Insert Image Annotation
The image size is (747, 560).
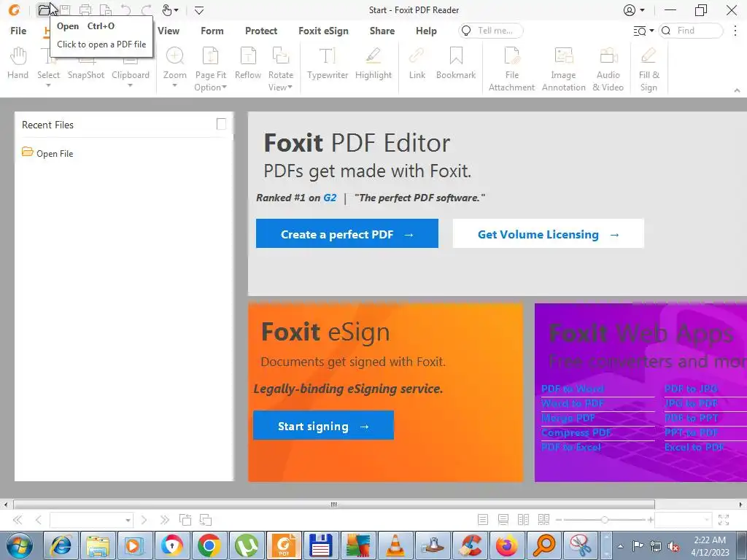pyautogui.click(x=564, y=69)
